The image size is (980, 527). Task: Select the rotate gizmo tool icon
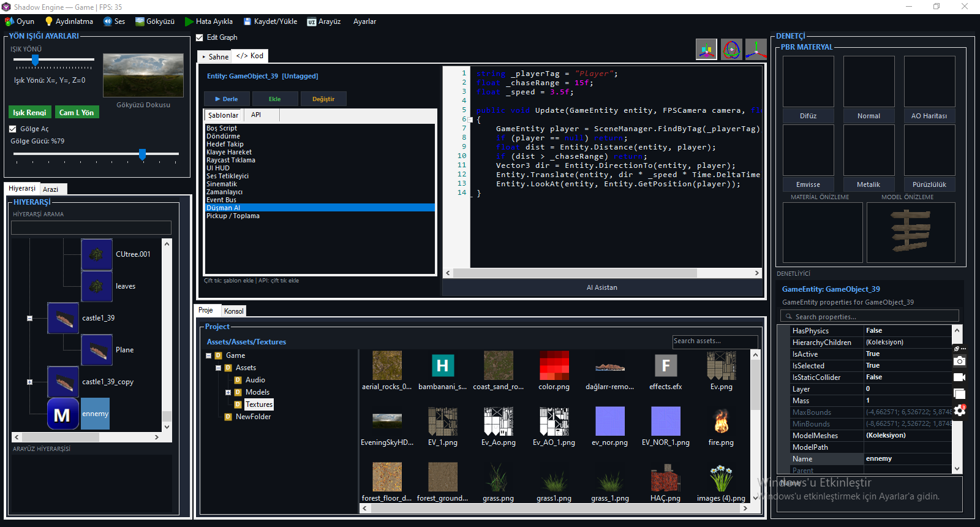[x=731, y=49]
